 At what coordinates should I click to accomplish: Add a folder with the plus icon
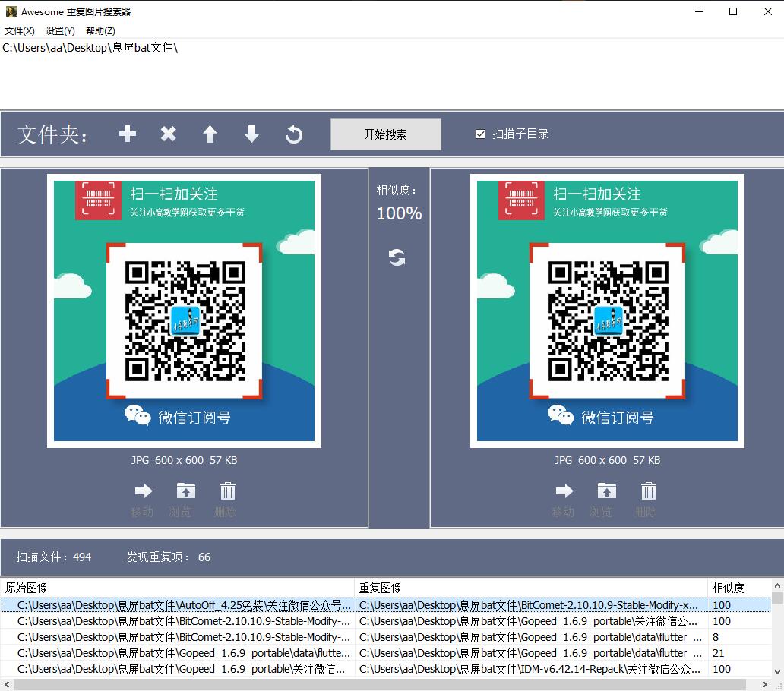pos(128,134)
